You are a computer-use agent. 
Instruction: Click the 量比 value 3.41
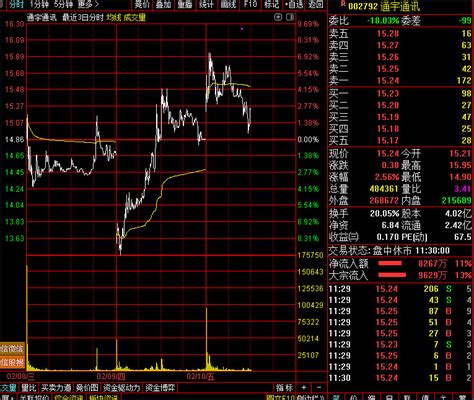[x=463, y=189]
